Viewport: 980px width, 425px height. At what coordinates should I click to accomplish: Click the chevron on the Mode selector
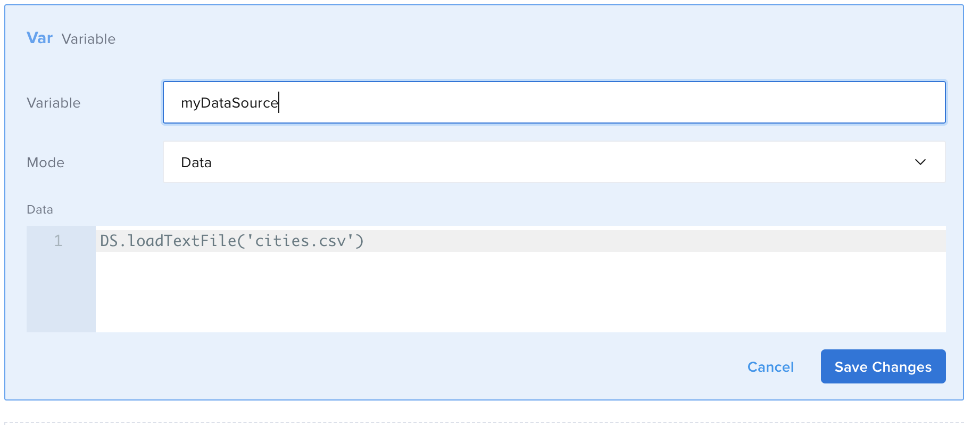pyautogui.click(x=920, y=162)
